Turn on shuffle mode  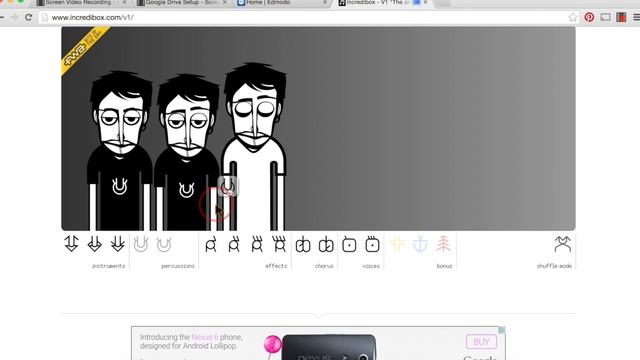coord(563,244)
